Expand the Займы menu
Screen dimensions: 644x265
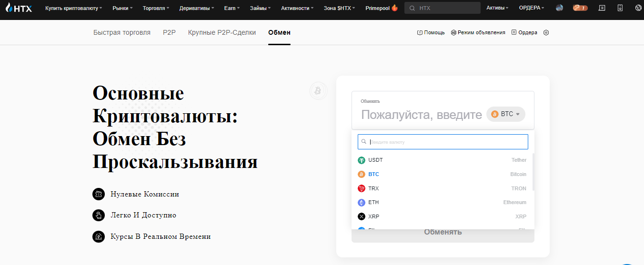(261, 8)
